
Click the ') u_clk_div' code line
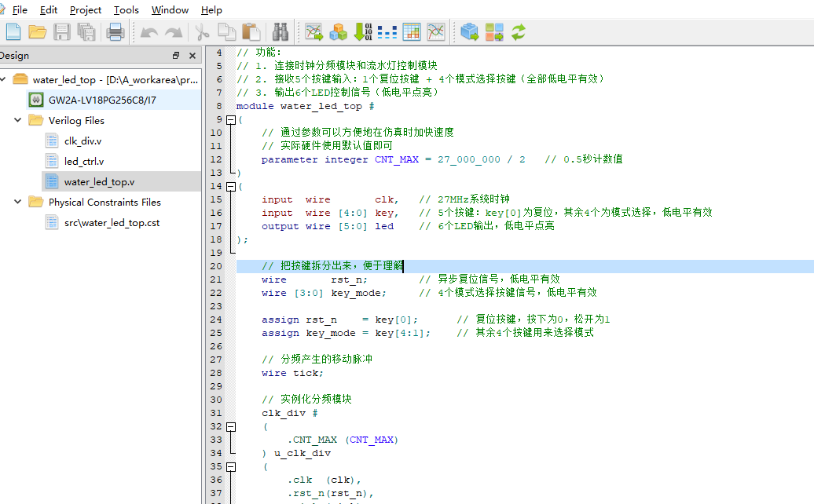click(296, 453)
